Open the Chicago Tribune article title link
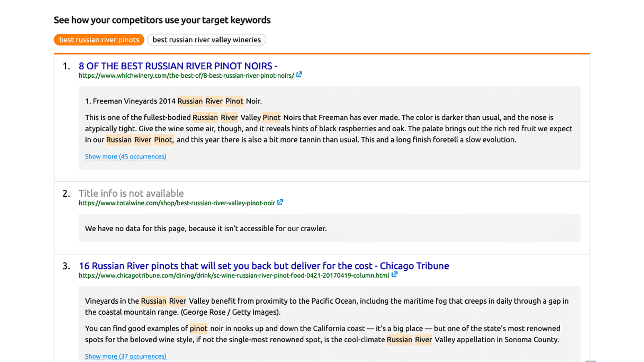This screenshot has width=644, height=362. (x=264, y=266)
